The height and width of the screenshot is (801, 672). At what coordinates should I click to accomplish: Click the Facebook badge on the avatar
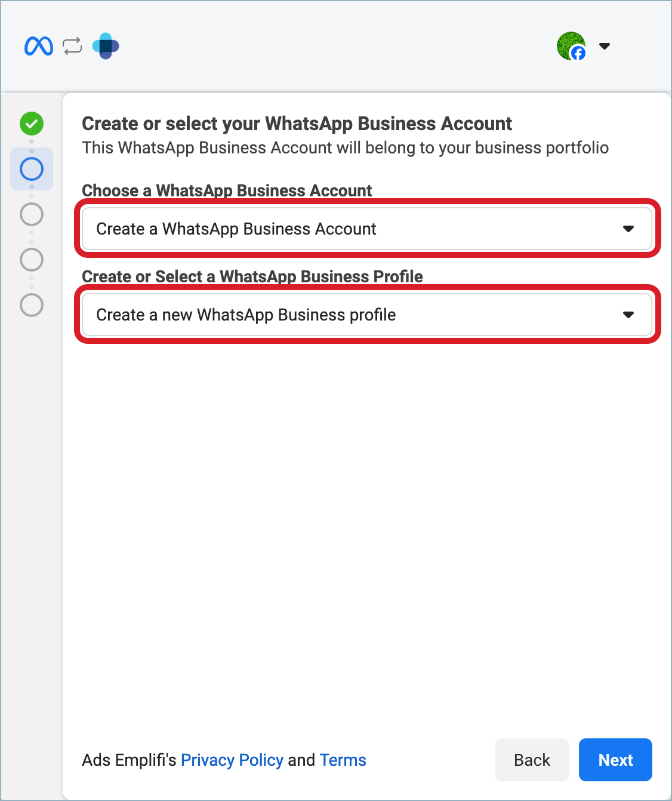578,54
